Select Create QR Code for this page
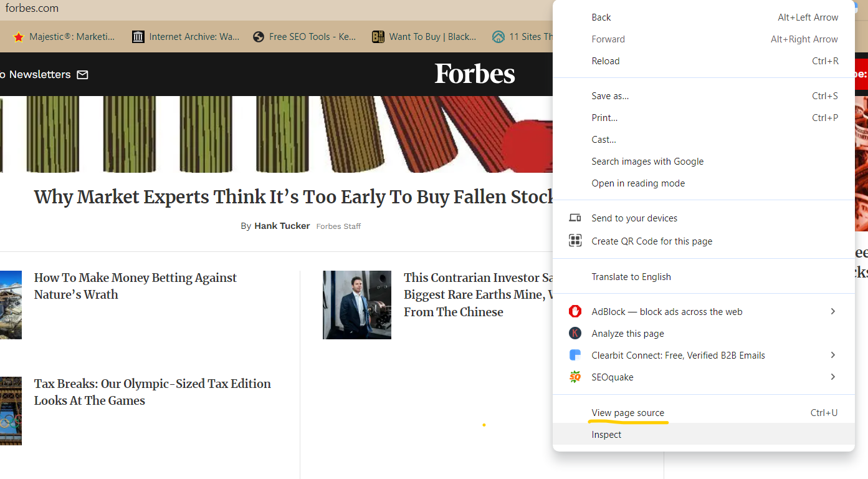This screenshot has height=479, width=868. coord(703,241)
